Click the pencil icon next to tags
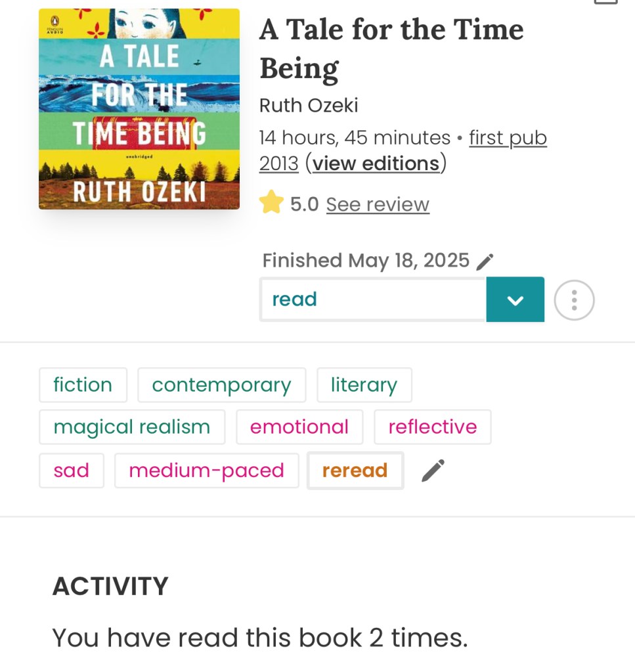 click(x=433, y=470)
